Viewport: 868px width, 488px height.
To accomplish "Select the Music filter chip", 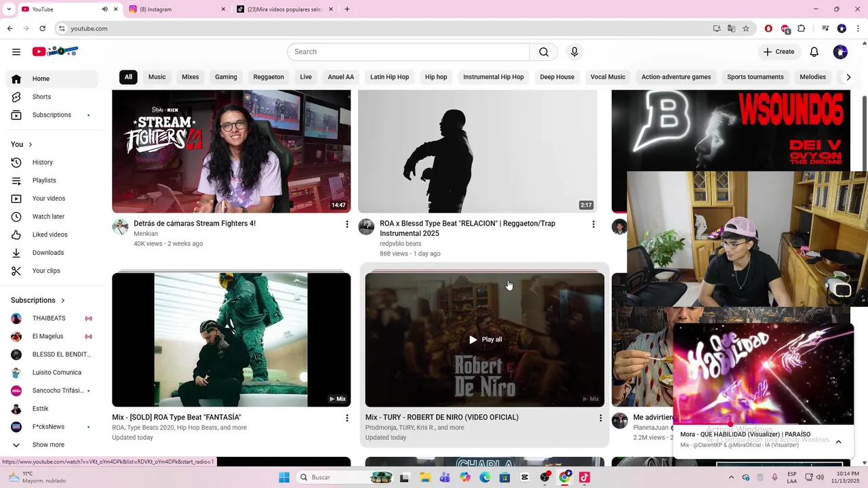I will (157, 77).
